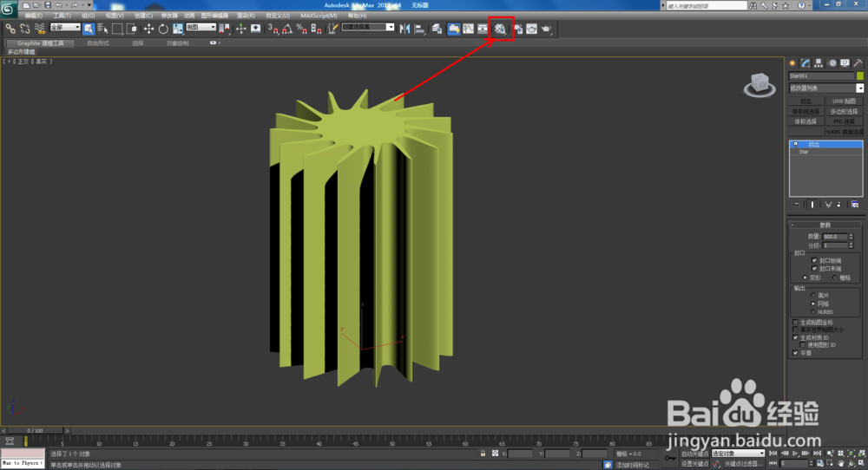Select the Move tool in the main toolbar

[148, 29]
